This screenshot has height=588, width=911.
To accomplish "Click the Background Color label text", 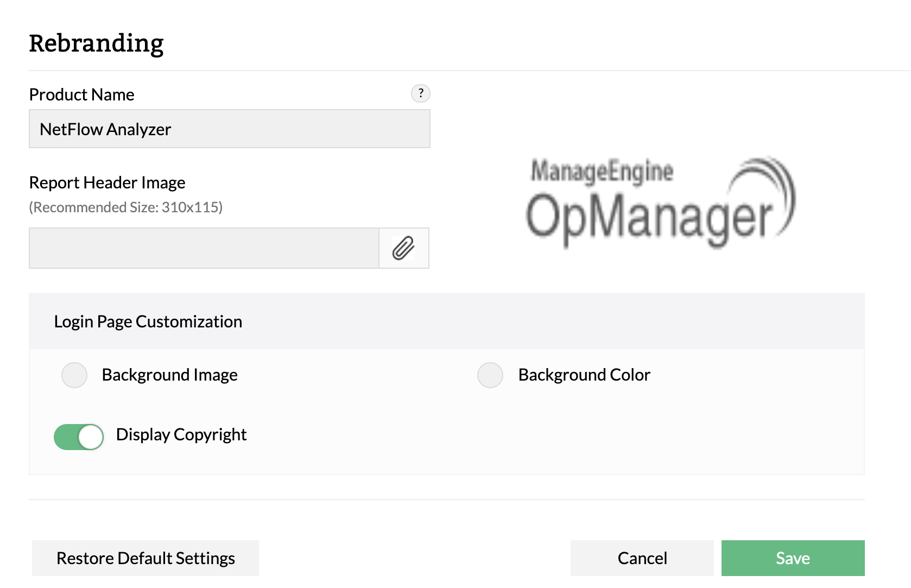I will 584,375.
